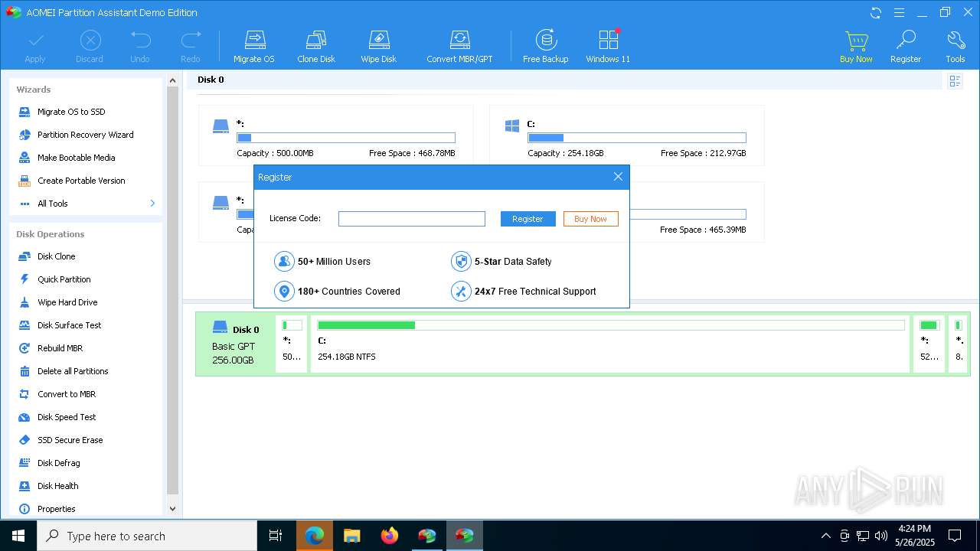The height and width of the screenshot is (551, 980).
Task: Close the Register dialog
Action: (x=618, y=177)
